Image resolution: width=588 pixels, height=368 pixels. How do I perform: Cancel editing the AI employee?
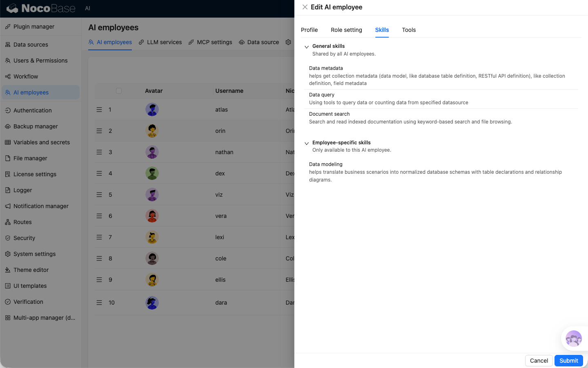tap(539, 361)
